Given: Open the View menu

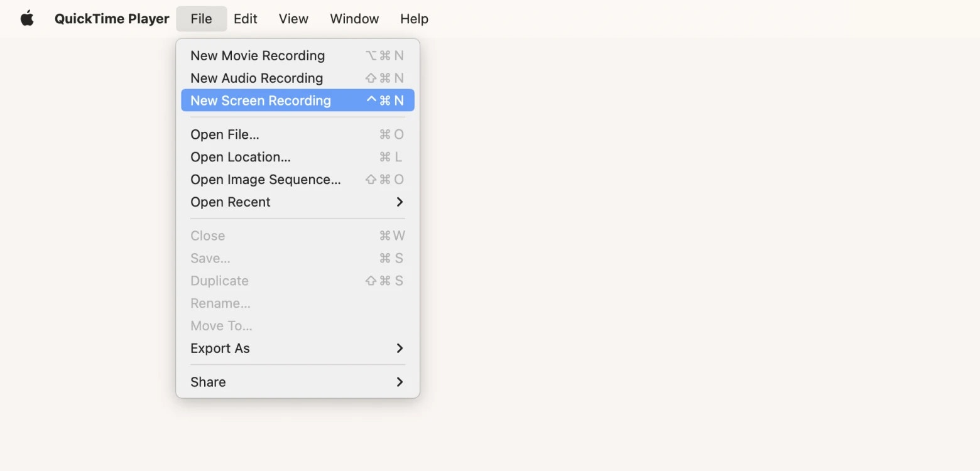Looking at the screenshot, I should [293, 19].
